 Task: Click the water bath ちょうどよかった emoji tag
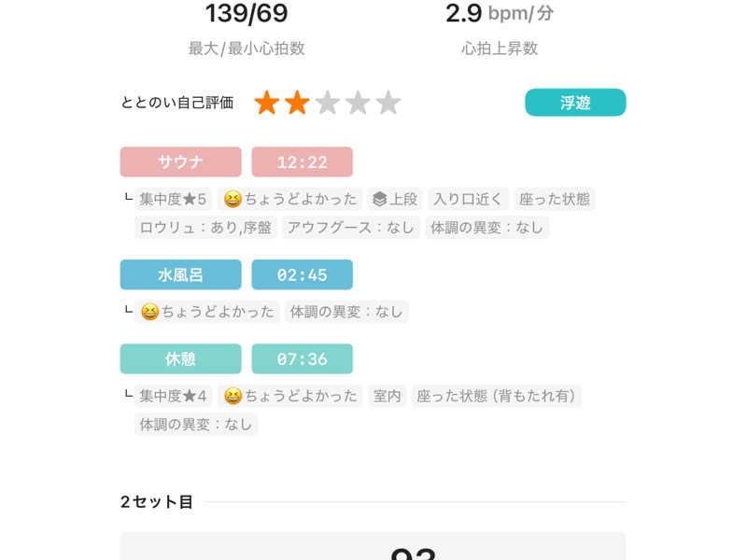point(207,312)
